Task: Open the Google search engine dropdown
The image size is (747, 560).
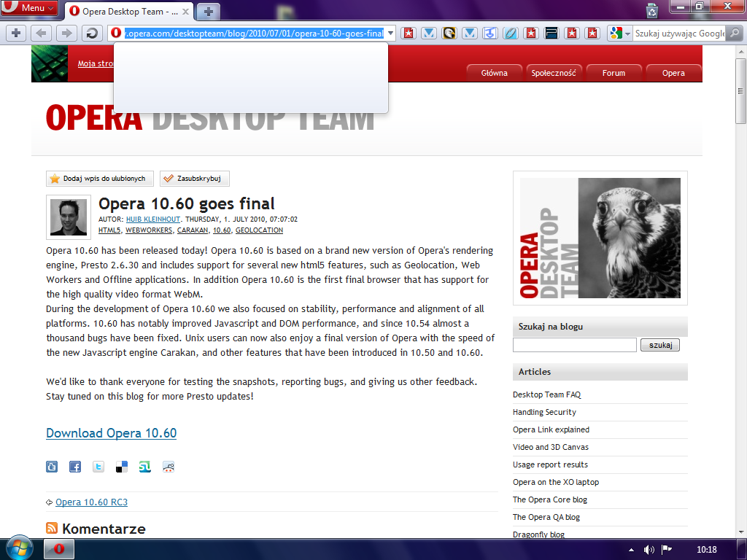Action: tap(620, 34)
